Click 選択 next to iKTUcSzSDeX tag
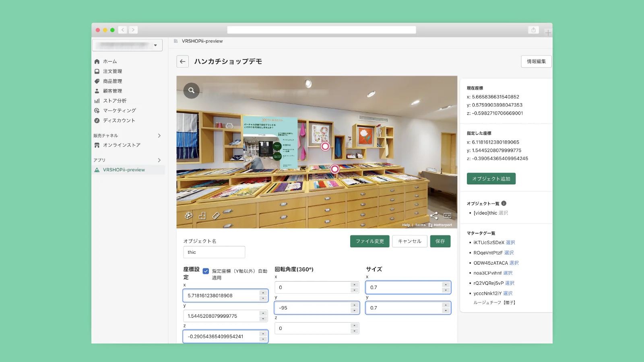This screenshot has height=362, width=644. click(510, 243)
